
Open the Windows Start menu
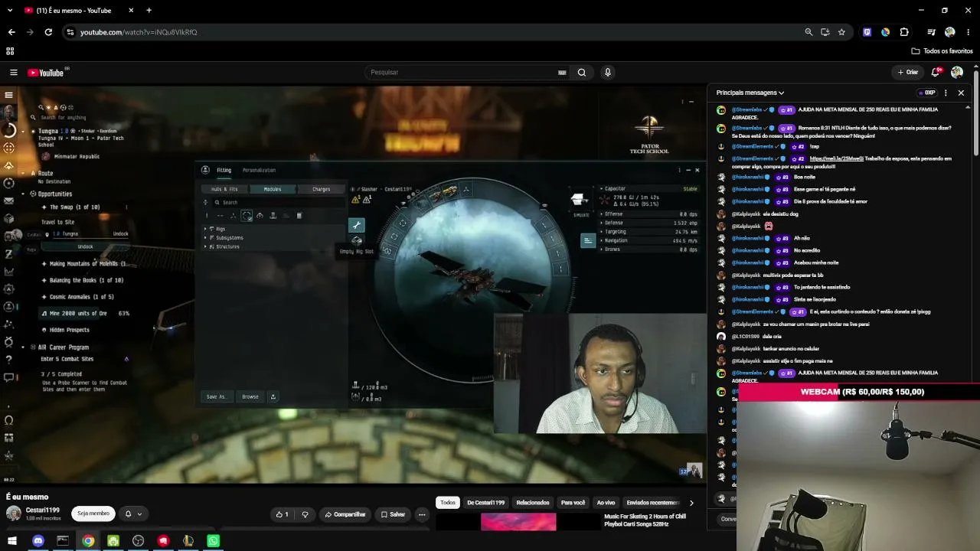coord(12,541)
